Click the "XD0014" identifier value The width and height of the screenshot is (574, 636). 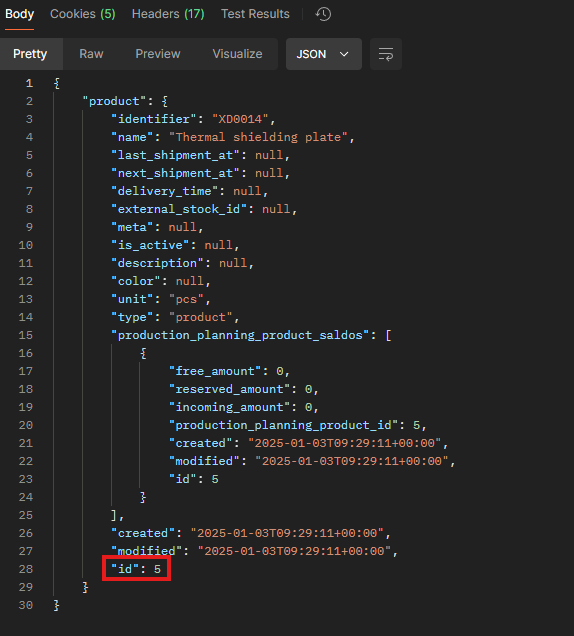(240, 119)
